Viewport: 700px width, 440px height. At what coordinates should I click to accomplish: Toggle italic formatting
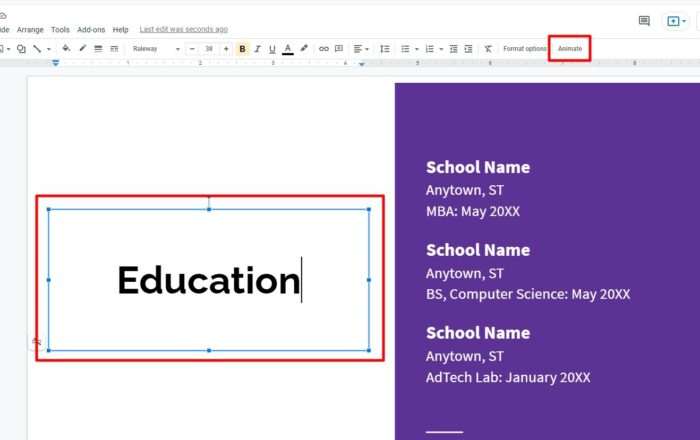(258, 49)
